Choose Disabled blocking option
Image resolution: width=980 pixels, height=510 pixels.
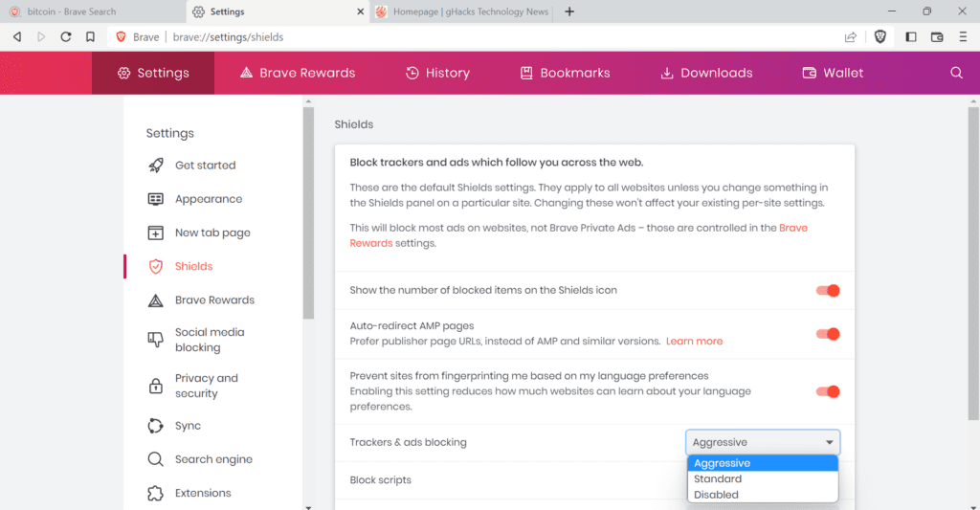point(763,495)
